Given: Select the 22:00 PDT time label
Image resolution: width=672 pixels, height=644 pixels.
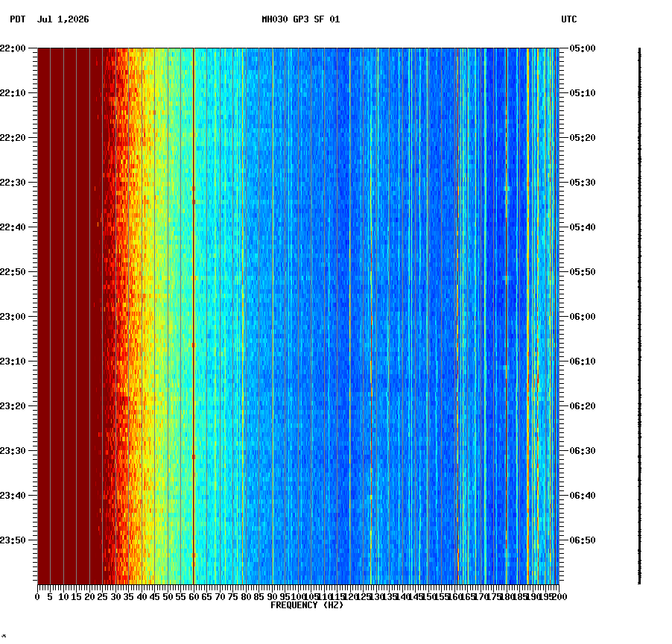Looking at the screenshot, I should (13, 48).
